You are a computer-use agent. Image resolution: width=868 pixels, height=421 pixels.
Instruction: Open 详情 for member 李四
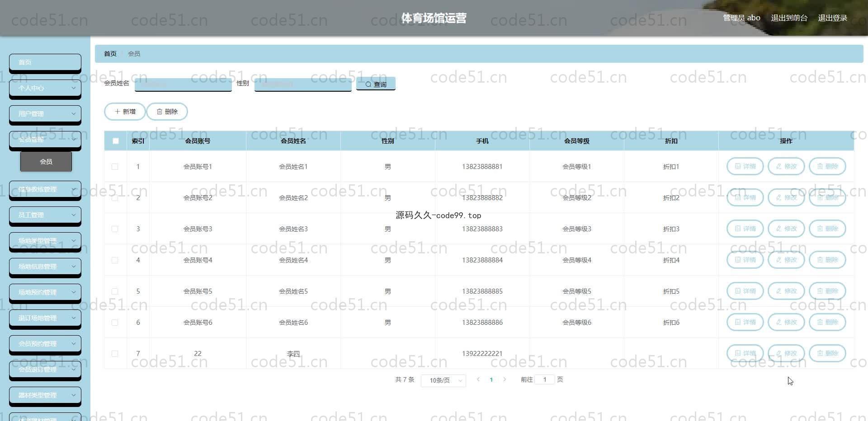point(745,353)
